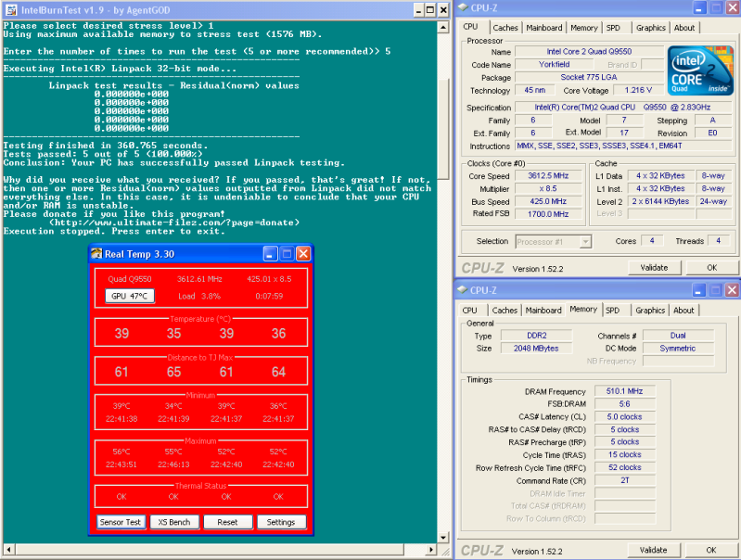Open Memory tab in upper CPU-Z

(x=584, y=28)
